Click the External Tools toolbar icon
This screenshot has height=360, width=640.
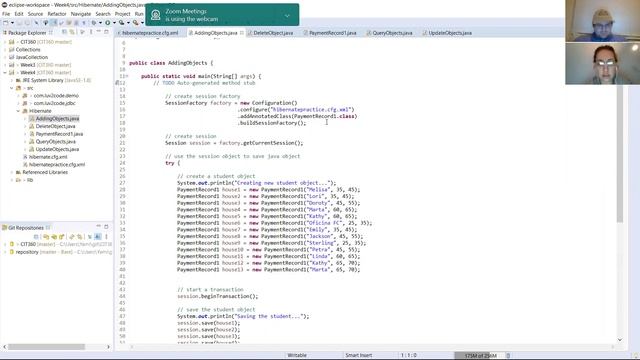tap(136, 23)
